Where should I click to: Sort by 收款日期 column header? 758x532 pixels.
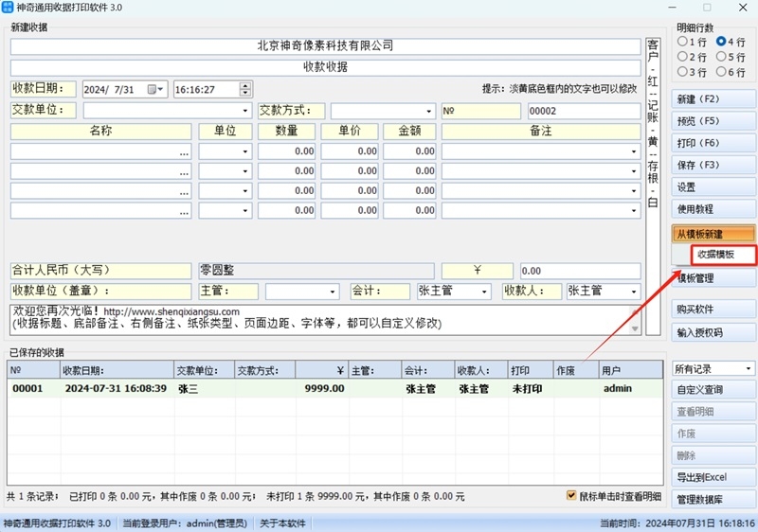[x=117, y=370]
